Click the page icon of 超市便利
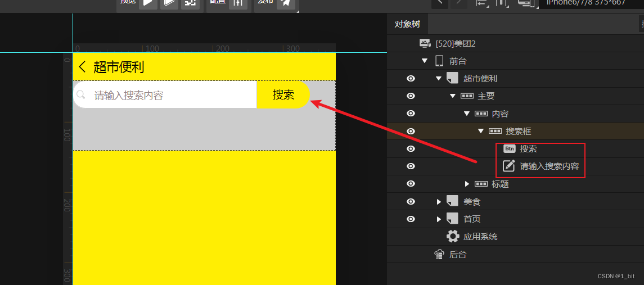644x285 pixels. 452,79
